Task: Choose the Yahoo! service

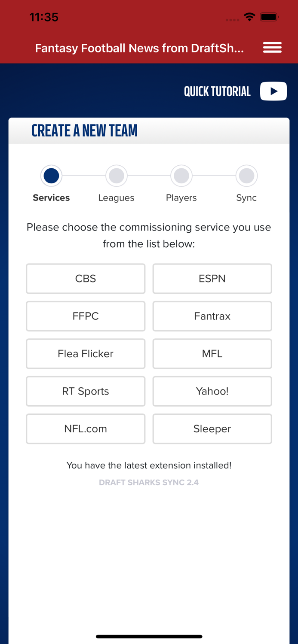Action: tap(212, 391)
